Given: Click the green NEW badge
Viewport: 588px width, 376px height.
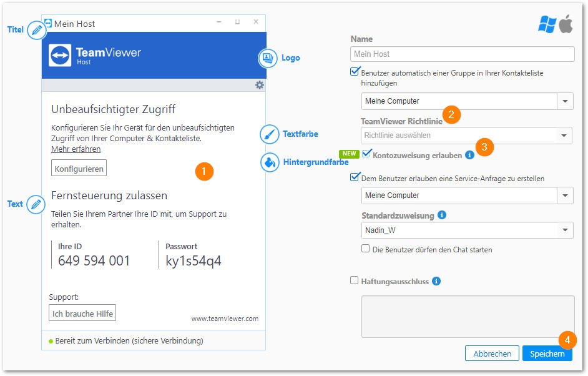Looking at the screenshot, I should 349,154.
